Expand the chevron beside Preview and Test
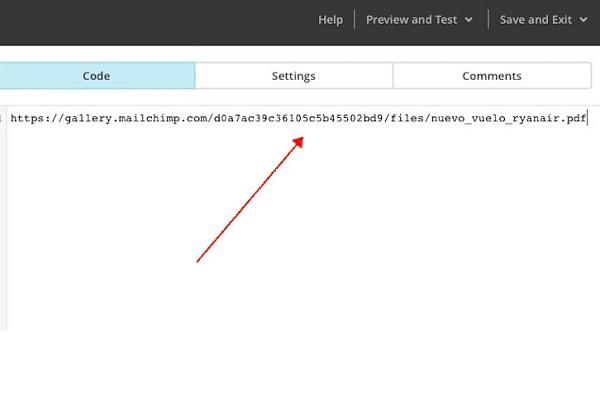This screenshot has height=400, width=600. 469,20
